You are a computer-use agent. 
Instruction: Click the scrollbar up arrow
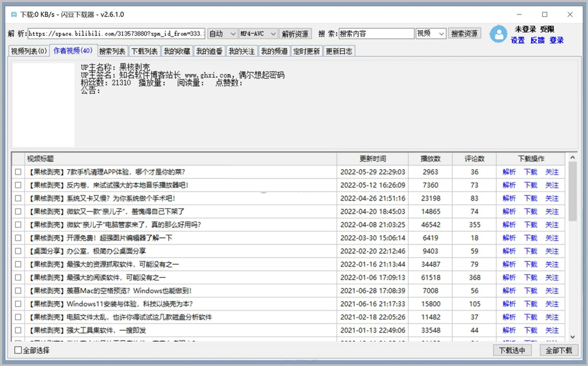point(572,158)
